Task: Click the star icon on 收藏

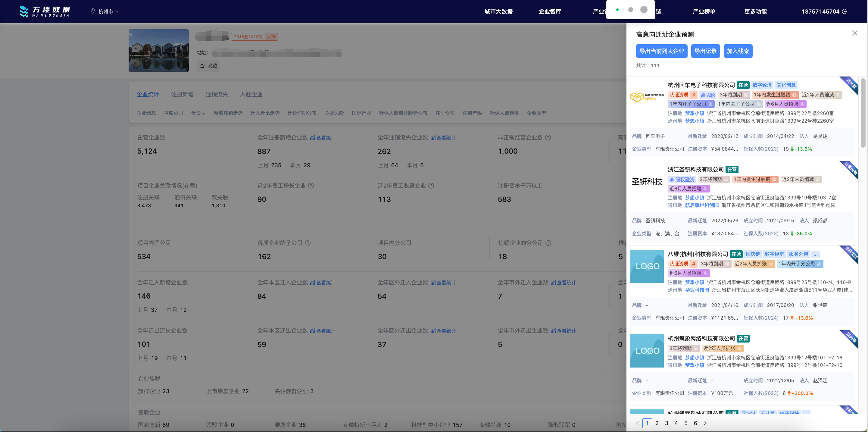Action: tap(202, 66)
